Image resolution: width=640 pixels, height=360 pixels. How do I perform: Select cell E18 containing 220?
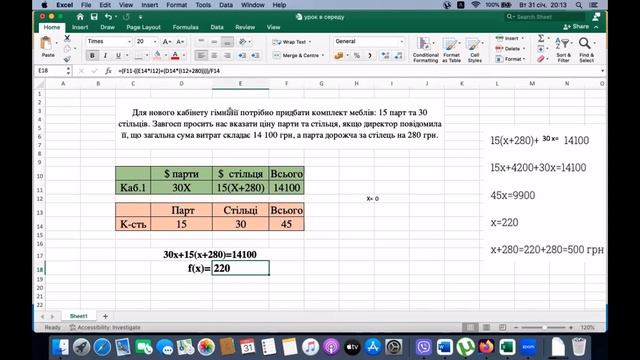pyautogui.click(x=240, y=268)
